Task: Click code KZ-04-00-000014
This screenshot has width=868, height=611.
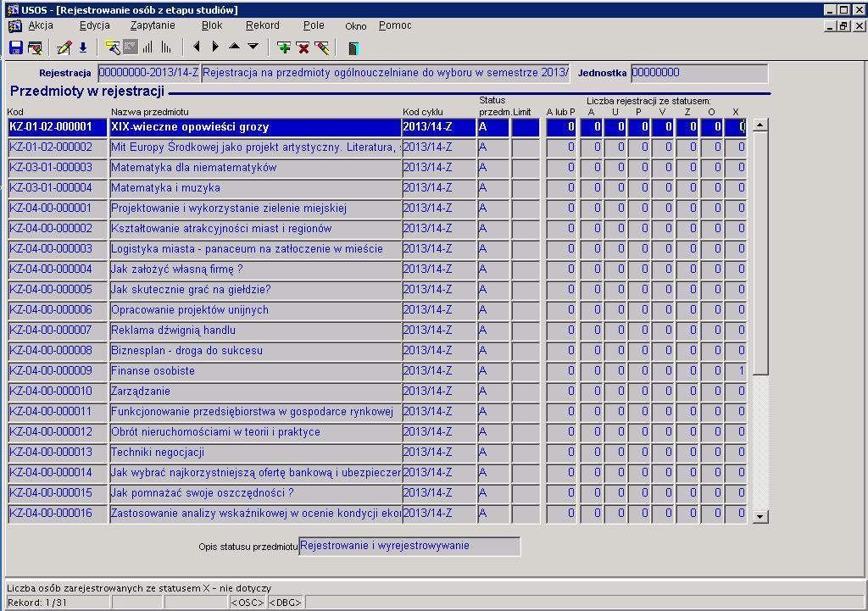Action: coord(58,473)
